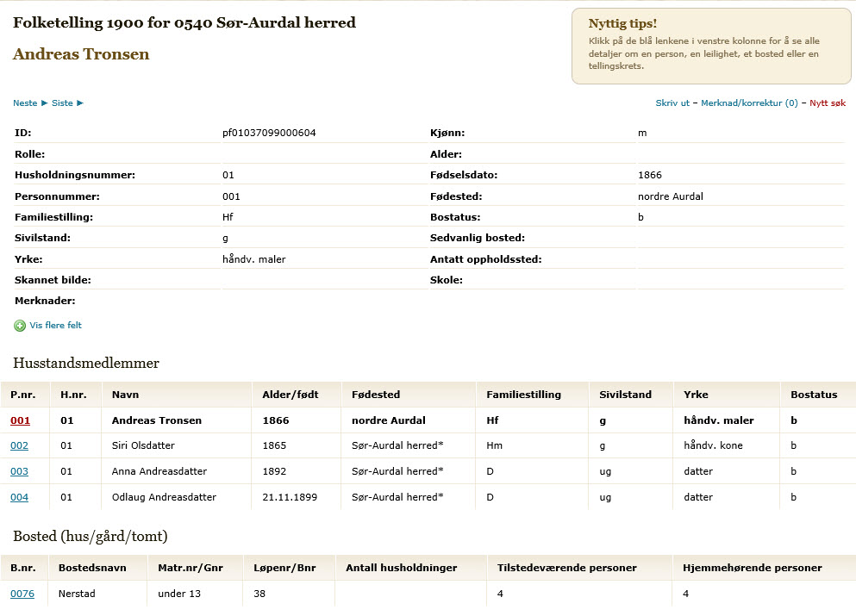Click the Bostedsnavn column header
Screen dimensions: 856x616
click(92, 568)
